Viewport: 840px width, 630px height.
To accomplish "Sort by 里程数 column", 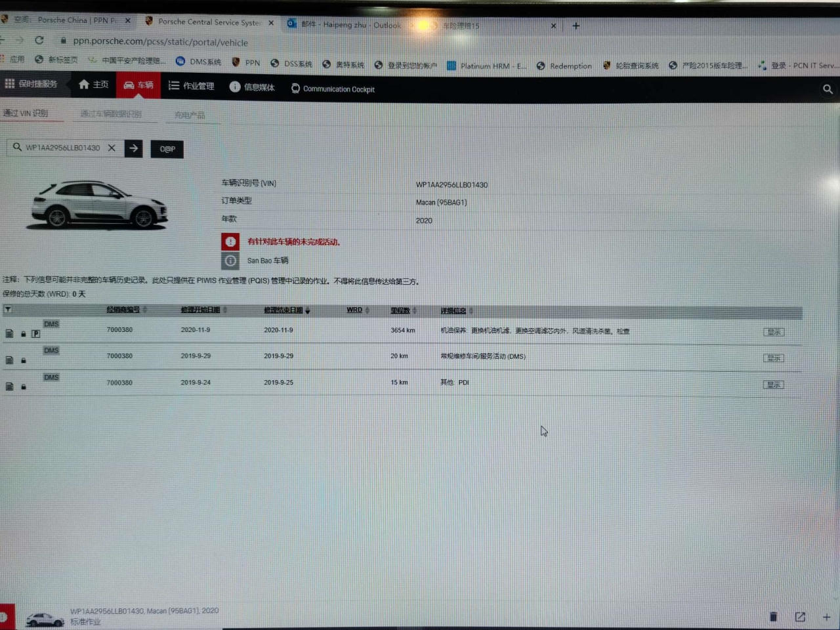I will [400, 310].
